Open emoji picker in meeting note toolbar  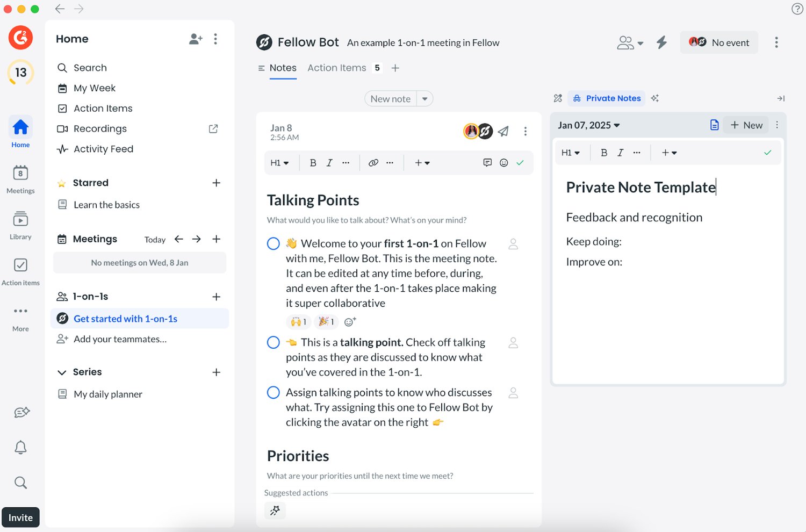pyautogui.click(x=504, y=163)
